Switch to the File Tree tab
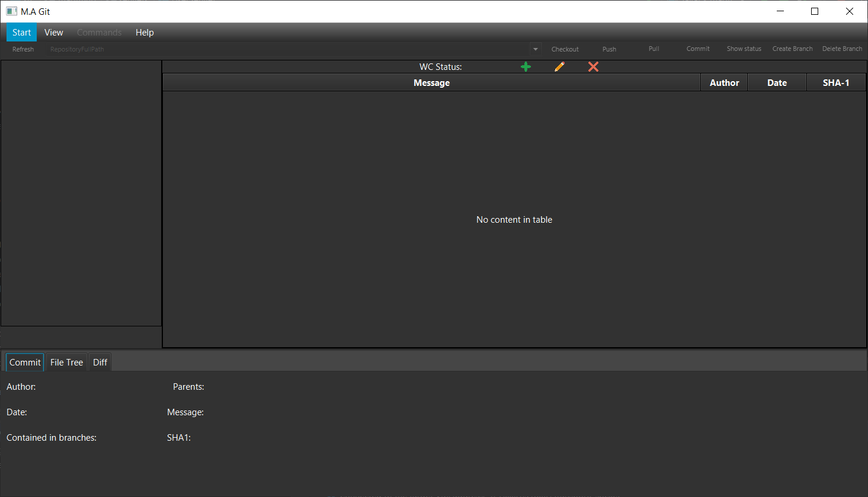This screenshot has height=497, width=868. click(x=66, y=363)
